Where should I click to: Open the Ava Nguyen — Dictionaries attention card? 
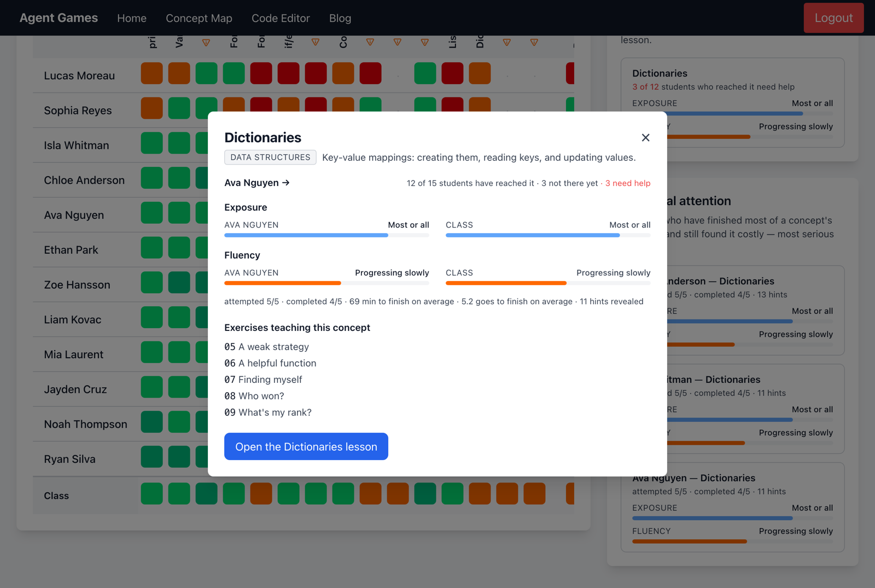pyautogui.click(x=732, y=507)
